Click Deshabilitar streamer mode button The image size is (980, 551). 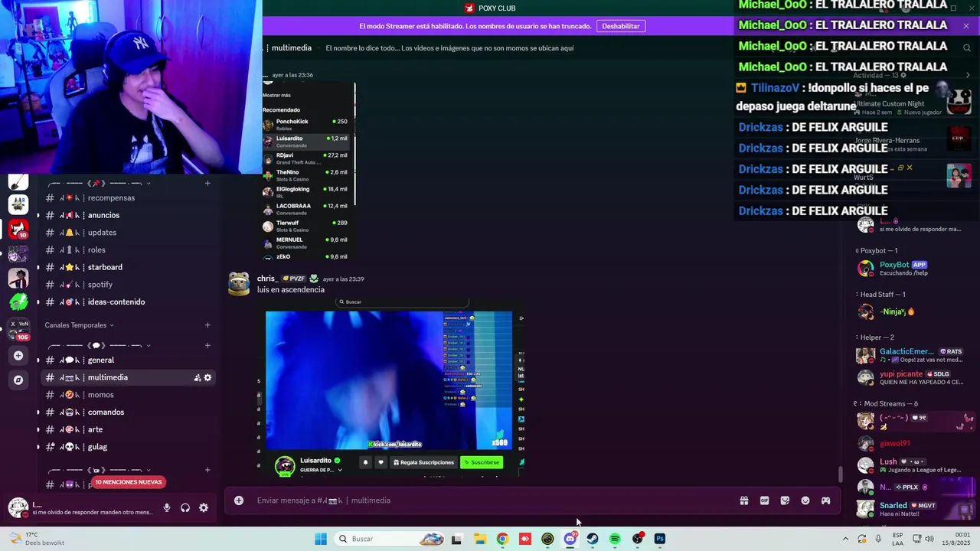pos(620,26)
